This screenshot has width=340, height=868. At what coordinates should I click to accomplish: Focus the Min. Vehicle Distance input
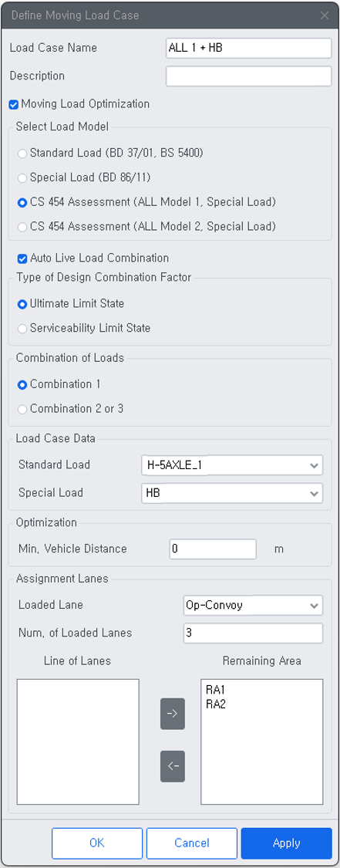[x=213, y=549]
